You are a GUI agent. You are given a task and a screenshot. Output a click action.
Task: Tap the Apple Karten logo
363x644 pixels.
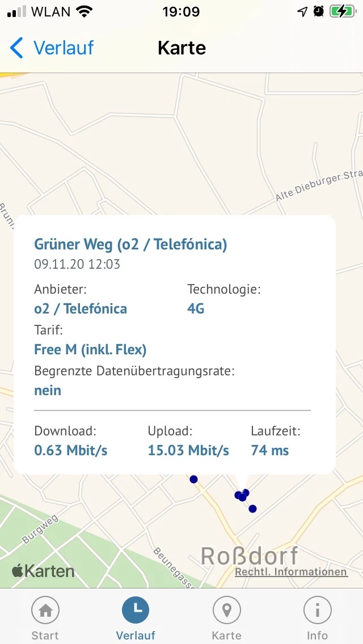click(43, 570)
